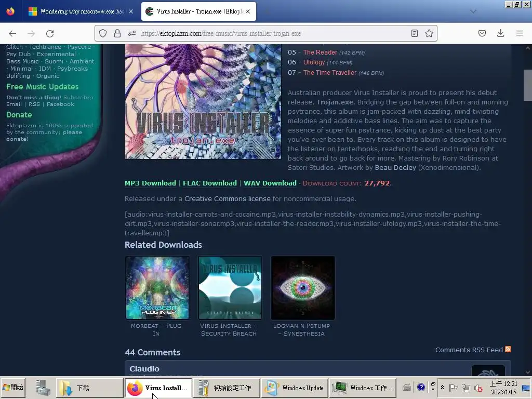Open taskbar clock showing 上午 12:21
The image size is (532, 399).
503,388
